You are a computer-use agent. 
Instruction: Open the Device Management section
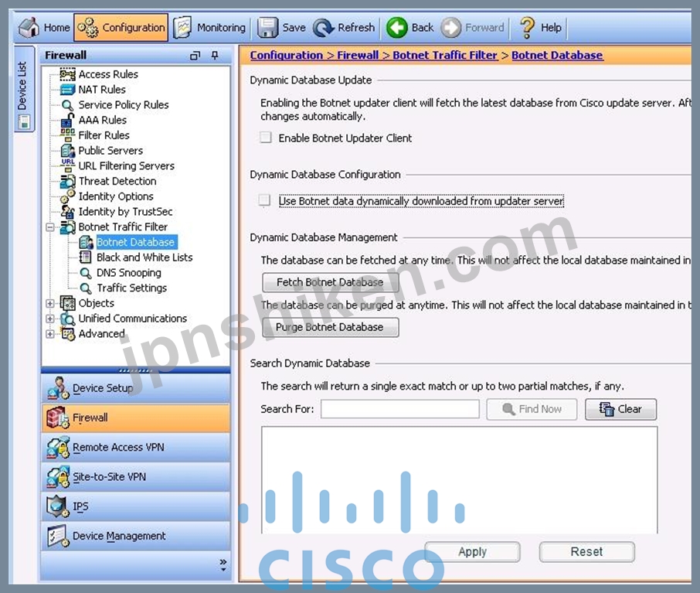tap(136, 536)
